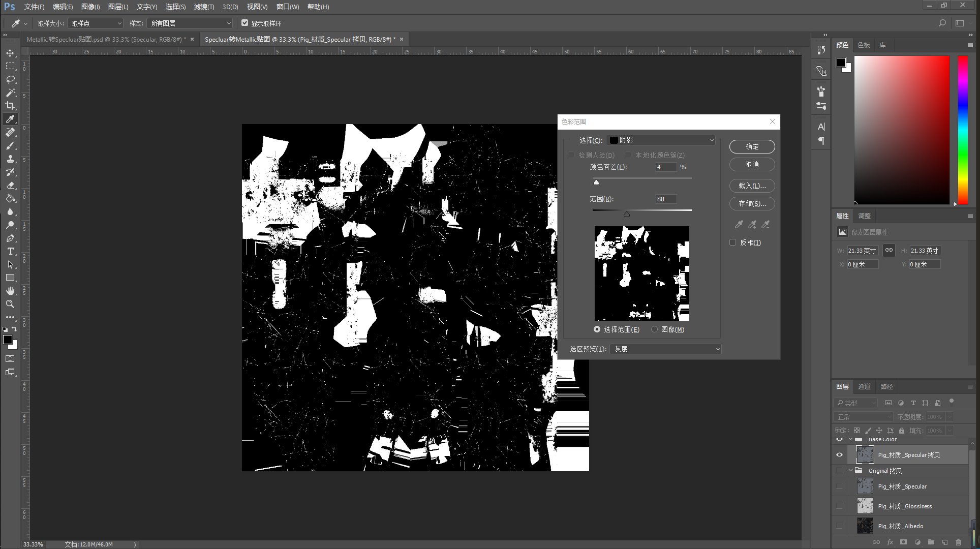The height and width of the screenshot is (549, 980).
Task: Enable the 反相 invert checkbox
Action: 733,242
